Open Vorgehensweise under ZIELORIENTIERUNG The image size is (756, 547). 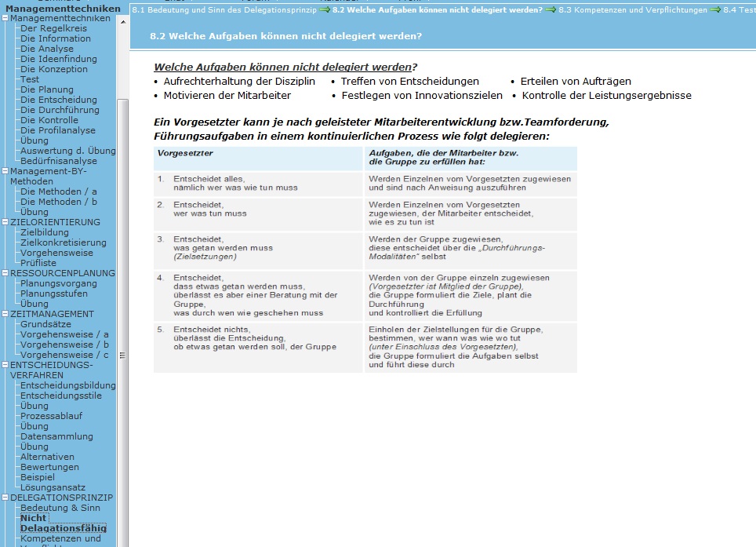(x=56, y=253)
